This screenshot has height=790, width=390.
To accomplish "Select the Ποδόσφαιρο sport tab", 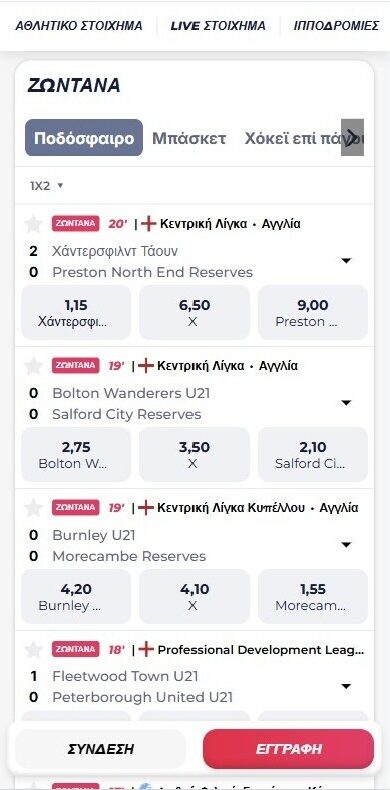I will pyautogui.click(x=84, y=138).
